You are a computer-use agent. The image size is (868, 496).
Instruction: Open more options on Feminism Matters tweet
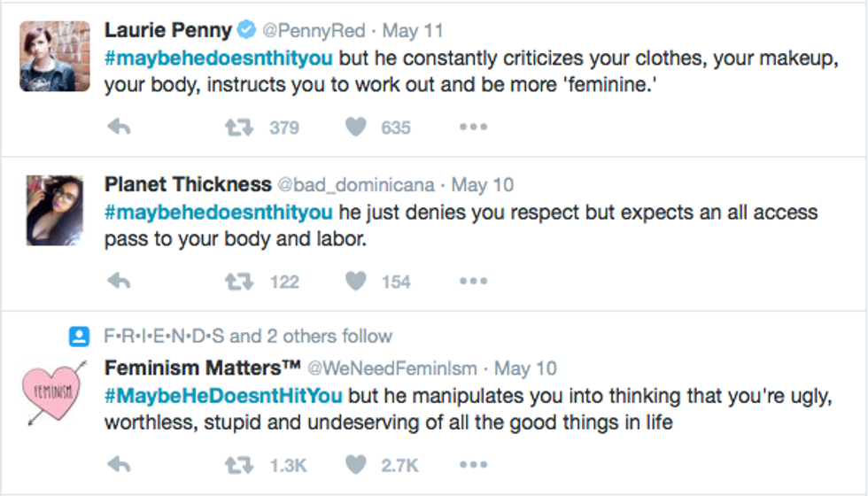(x=473, y=464)
